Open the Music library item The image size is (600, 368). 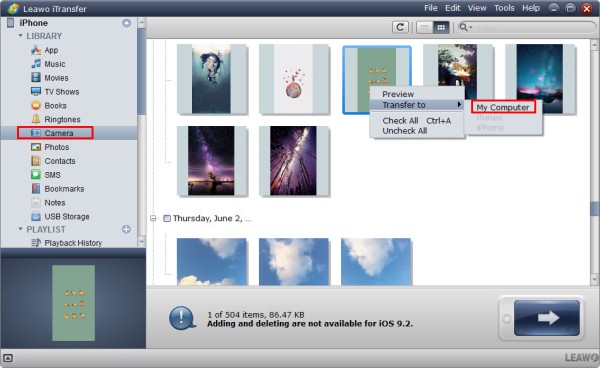click(x=54, y=64)
